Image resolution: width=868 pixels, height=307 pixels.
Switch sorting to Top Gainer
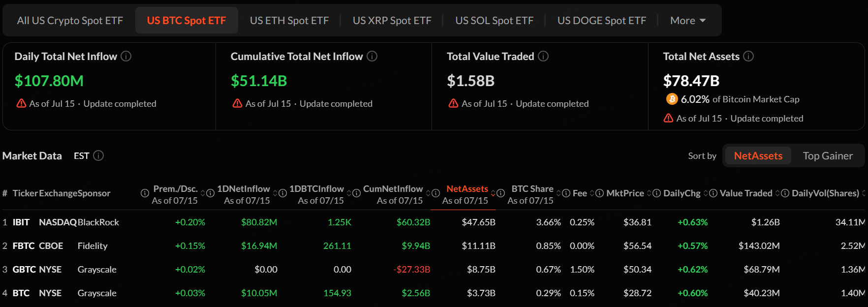pos(828,155)
